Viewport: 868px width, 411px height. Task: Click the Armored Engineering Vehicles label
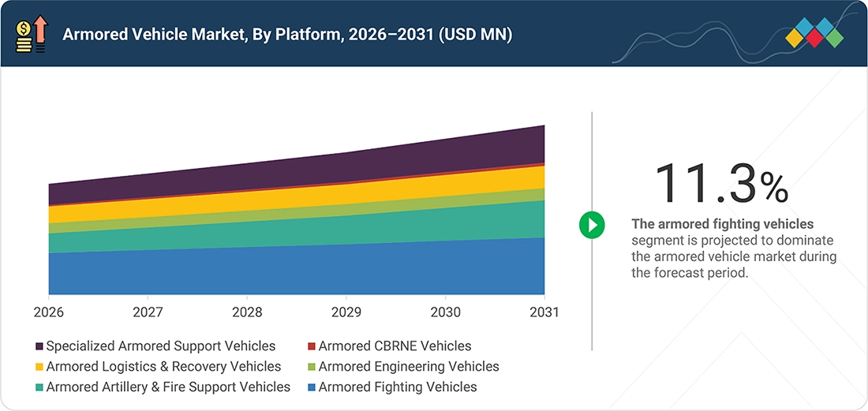point(409,367)
